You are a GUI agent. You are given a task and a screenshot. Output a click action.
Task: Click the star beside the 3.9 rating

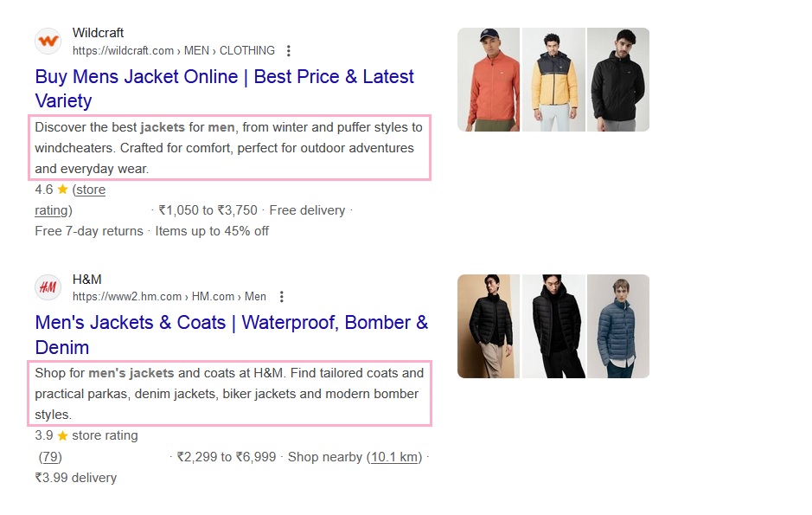[x=62, y=435]
